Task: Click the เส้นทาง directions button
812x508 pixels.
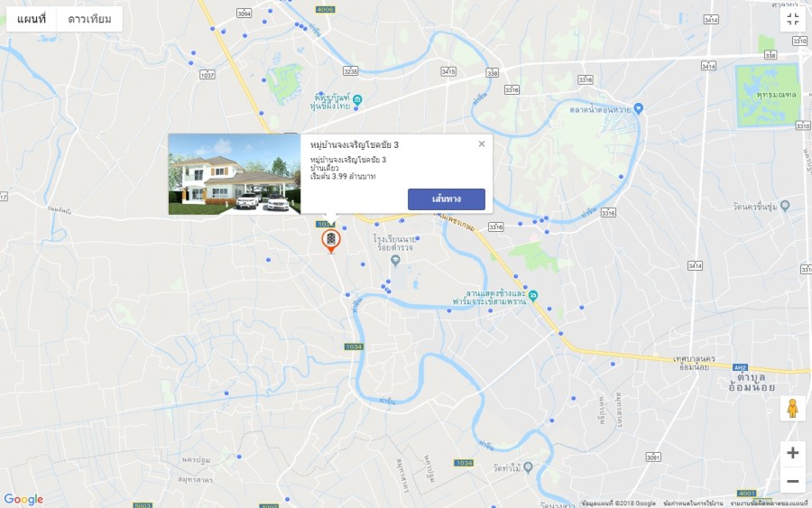Action: [x=447, y=199]
